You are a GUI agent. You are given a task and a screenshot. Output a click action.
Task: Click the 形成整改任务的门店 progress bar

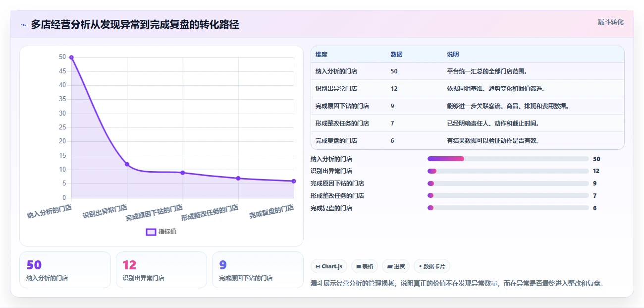pyautogui.click(x=508, y=196)
